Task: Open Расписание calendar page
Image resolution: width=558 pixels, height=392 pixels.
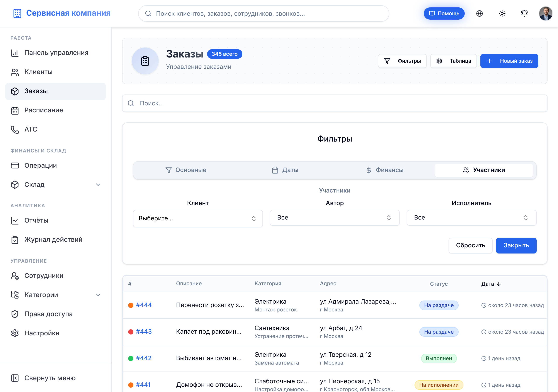Action: point(55,110)
